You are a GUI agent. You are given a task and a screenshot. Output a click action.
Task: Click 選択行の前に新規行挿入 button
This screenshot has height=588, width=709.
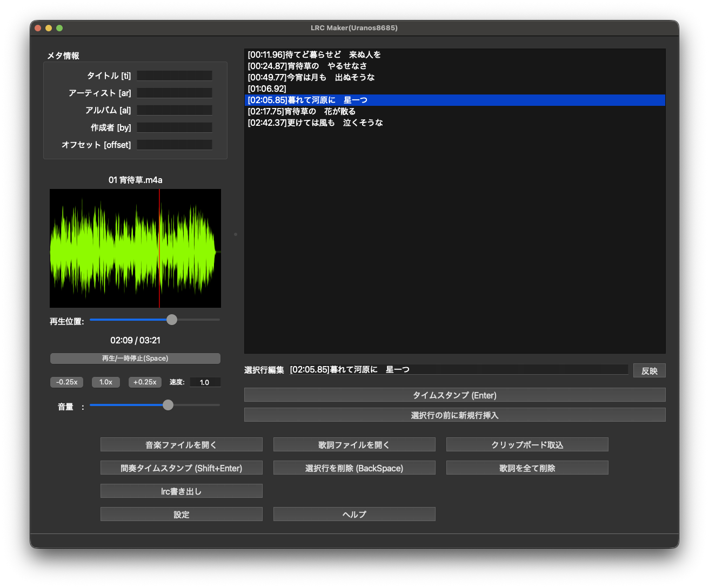click(454, 415)
